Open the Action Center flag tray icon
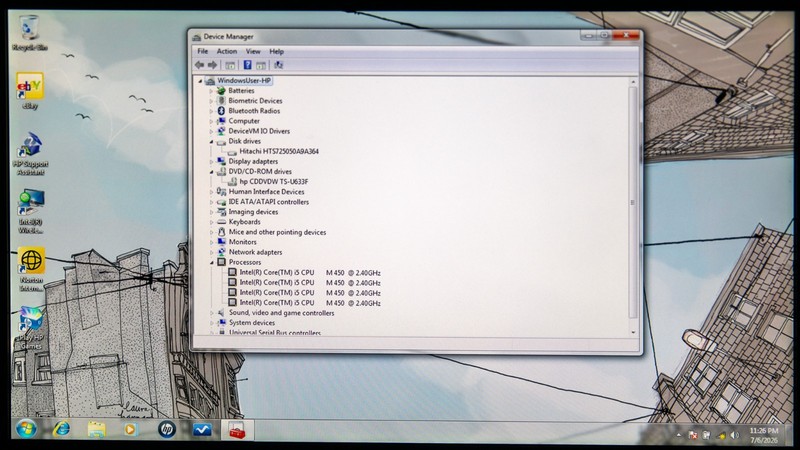Viewport: 800px width, 450px height. point(693,435)
